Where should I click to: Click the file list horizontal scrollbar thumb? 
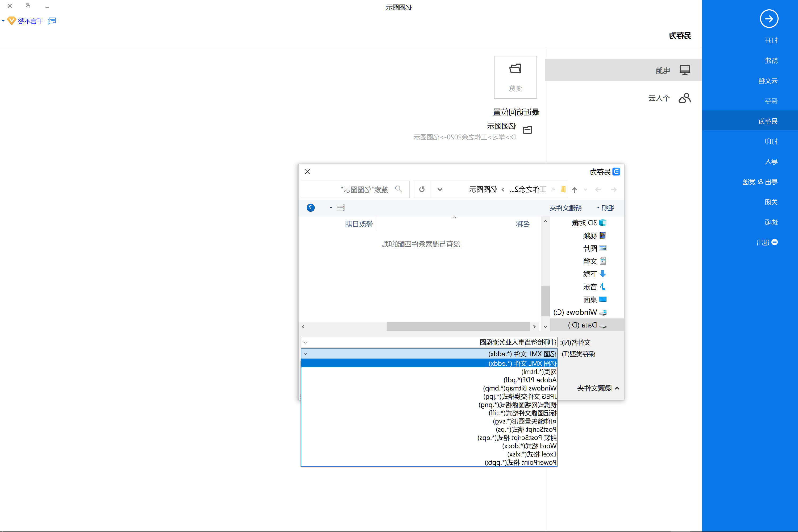[458, 326]
